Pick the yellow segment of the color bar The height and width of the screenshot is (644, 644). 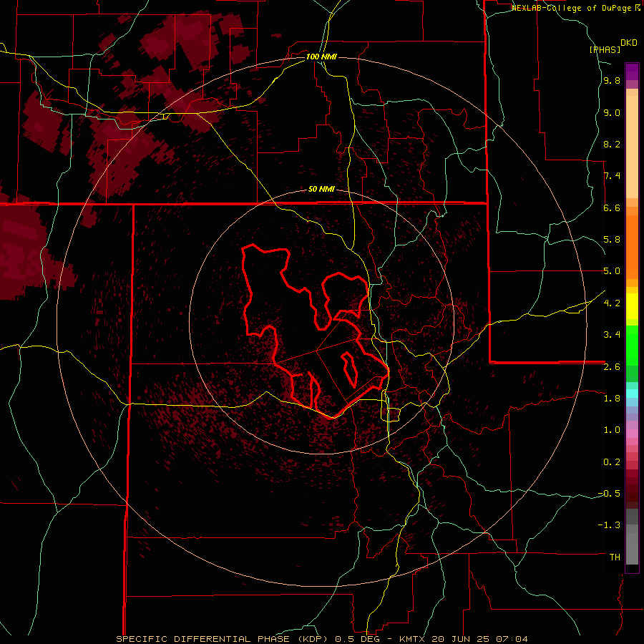[x=632, y=306]
